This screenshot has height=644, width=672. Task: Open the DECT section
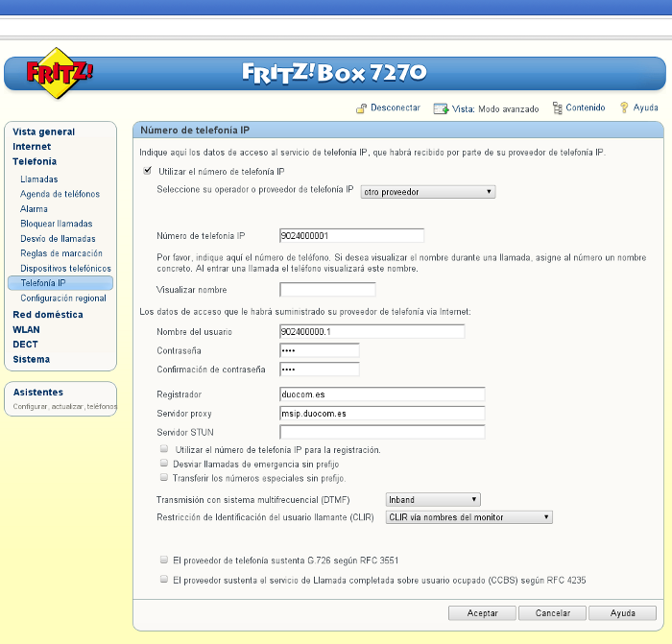click(25, 345)
